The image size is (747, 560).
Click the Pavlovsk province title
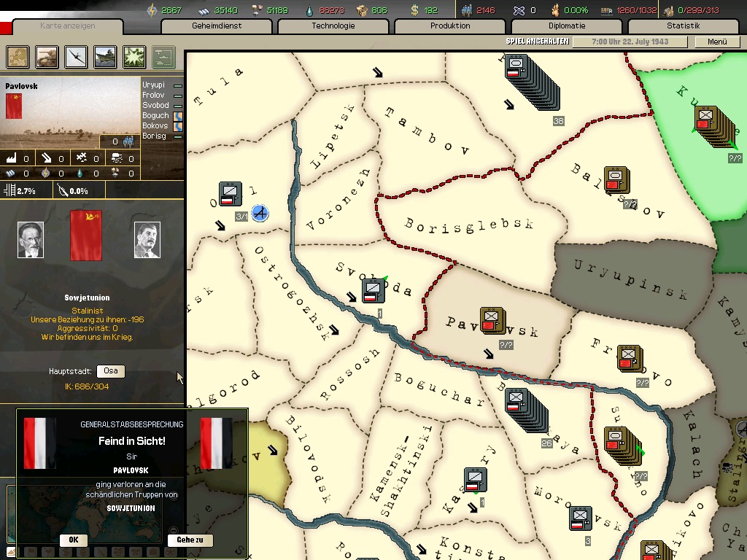point(21,86)
